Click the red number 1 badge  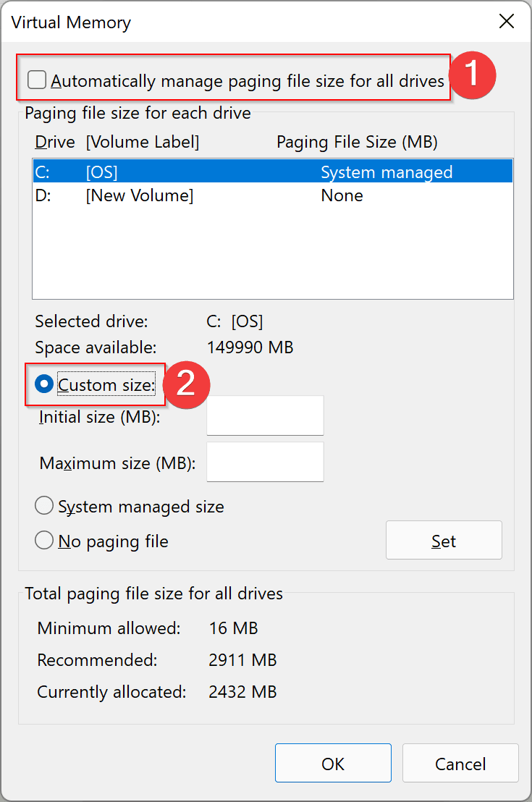(472, 75)
